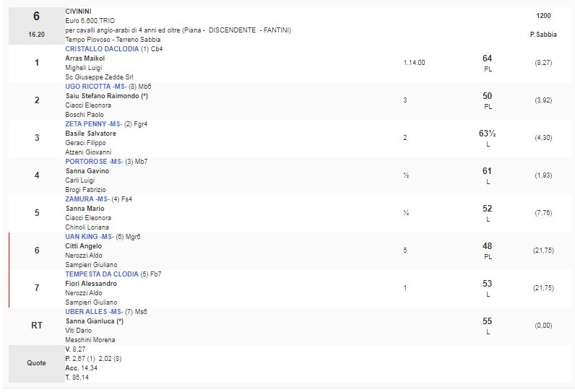
Task: Click jockey name Arras Maikol
Action: (x=85, y=58)
